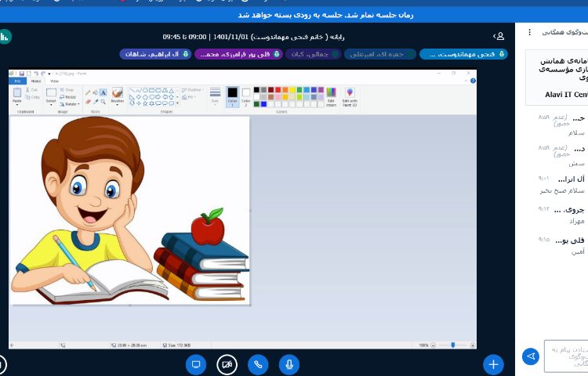Select Color 2 background box
Screen dimensions: 588x376
pos(246,97)
